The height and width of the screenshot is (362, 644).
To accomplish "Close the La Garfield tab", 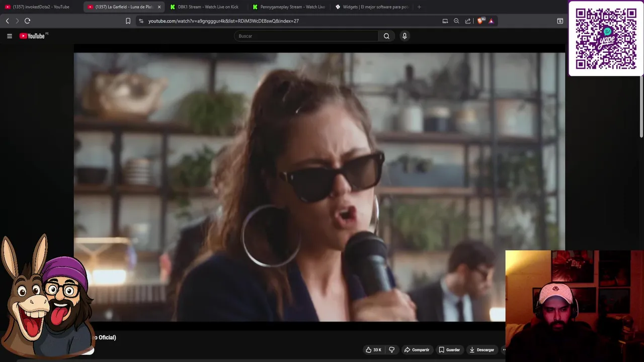I will (159, 7).
